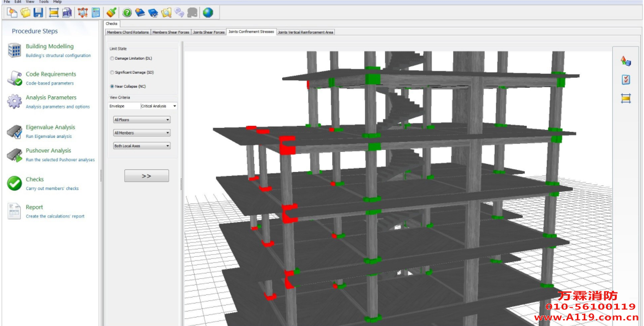Open help with the green question mark icon
The width and height of the screenshot is (644, 326).
point(127,13)
